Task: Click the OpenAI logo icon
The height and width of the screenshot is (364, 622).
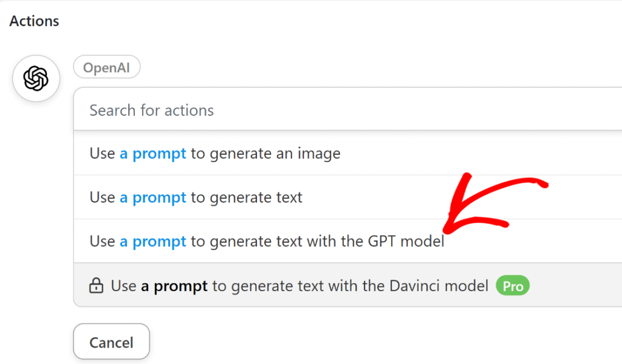Action: pyautogui.click(x=36, y=78)
